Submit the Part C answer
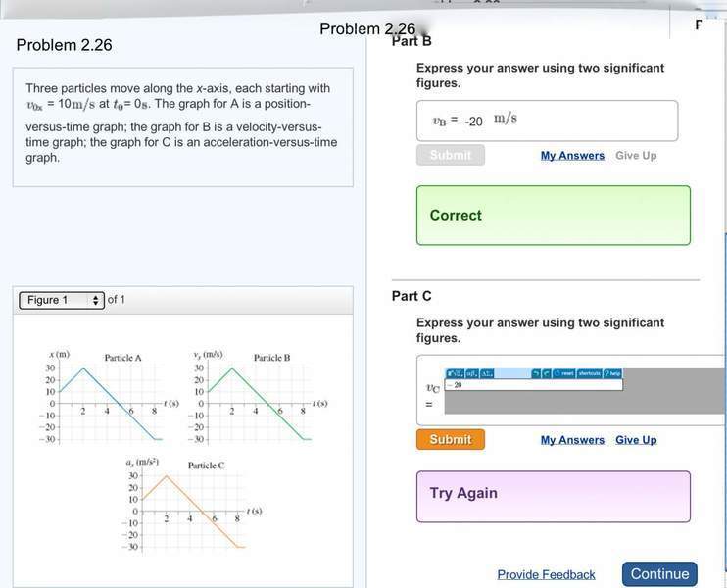Viewport: 727px width, 588px height. click(x=450, y=440)
